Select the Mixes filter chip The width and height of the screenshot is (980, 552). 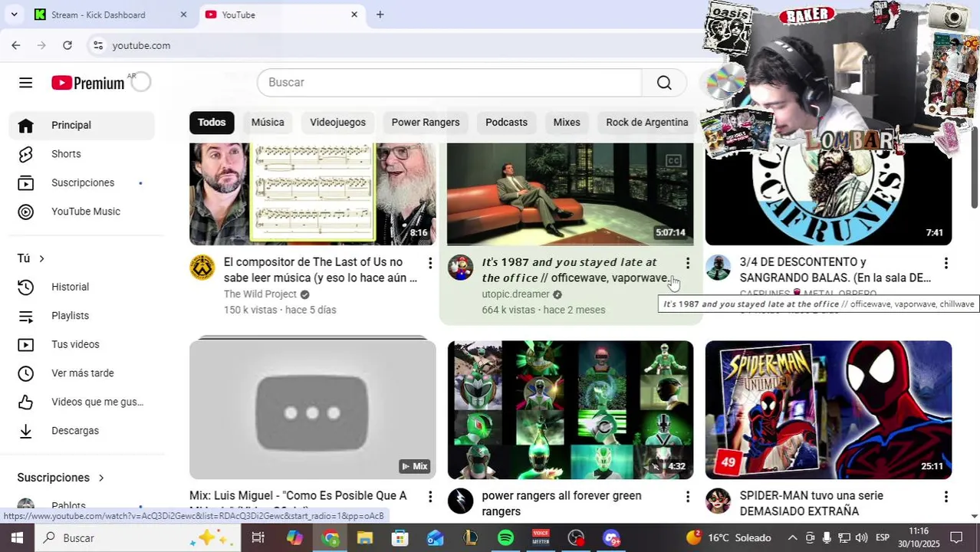(x=567, y=122)
